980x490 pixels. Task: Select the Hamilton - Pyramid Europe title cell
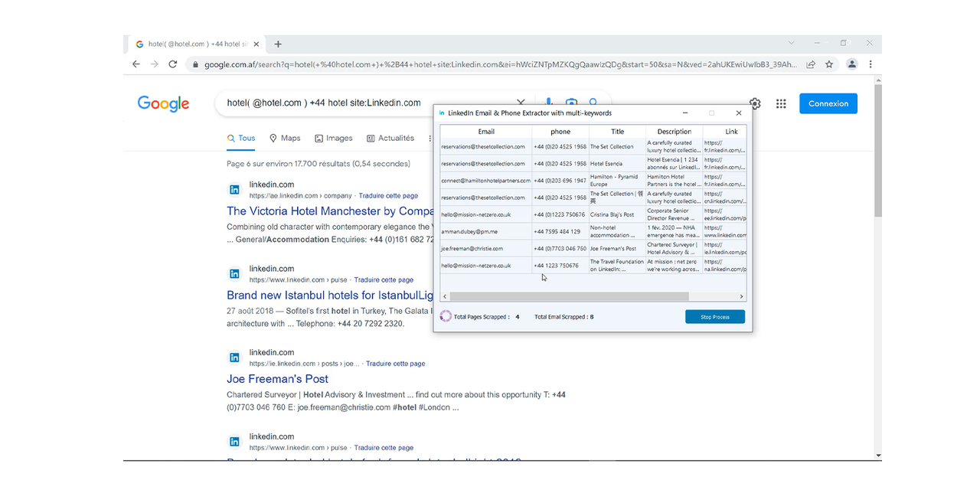click(617, 181)
